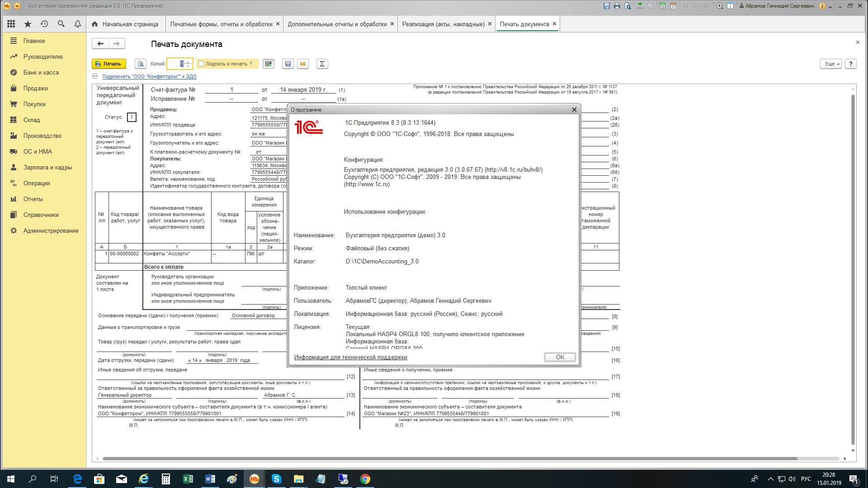Open the Руководителю section

44,56
